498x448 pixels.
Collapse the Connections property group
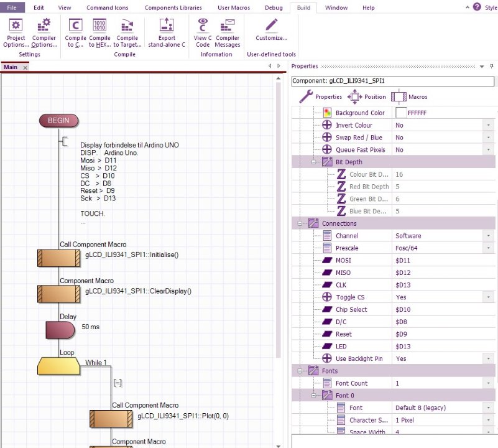coord(300,223)
